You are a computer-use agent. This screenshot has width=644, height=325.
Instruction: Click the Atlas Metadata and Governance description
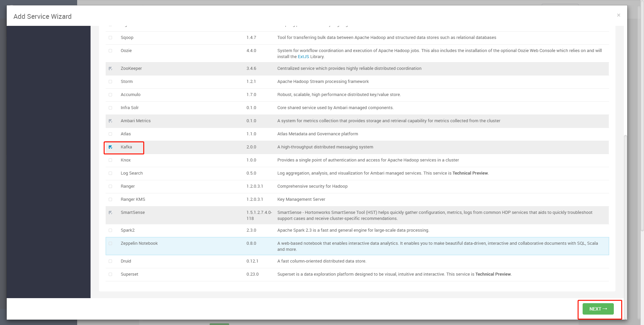[x=318, y=134]
